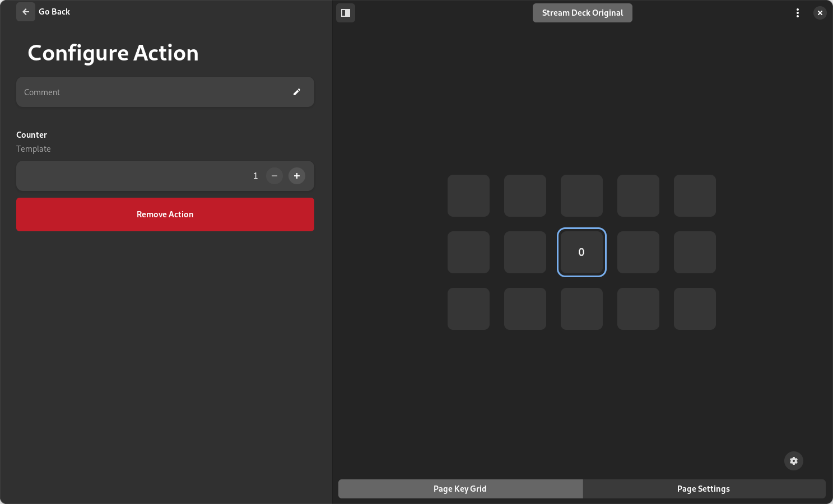The width and height of the screenshot is (833, 504).
Task: Select the first key in the bottom row
Action: [x=468, y=309]
